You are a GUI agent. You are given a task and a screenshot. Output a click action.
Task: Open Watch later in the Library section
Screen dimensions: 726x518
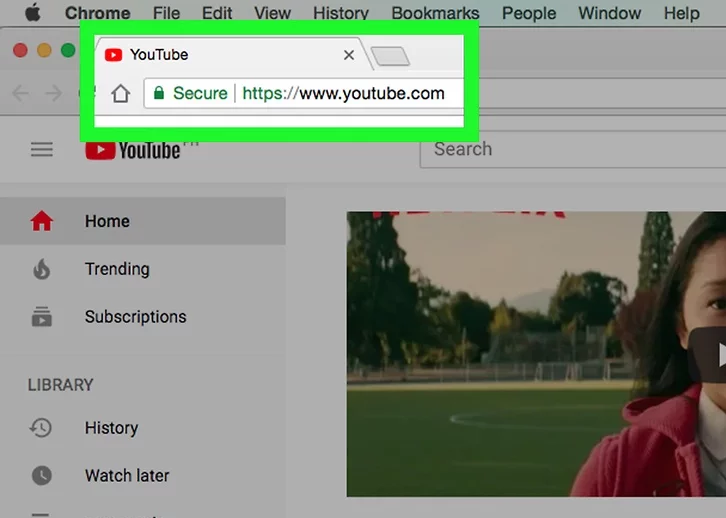pos(126,476)
